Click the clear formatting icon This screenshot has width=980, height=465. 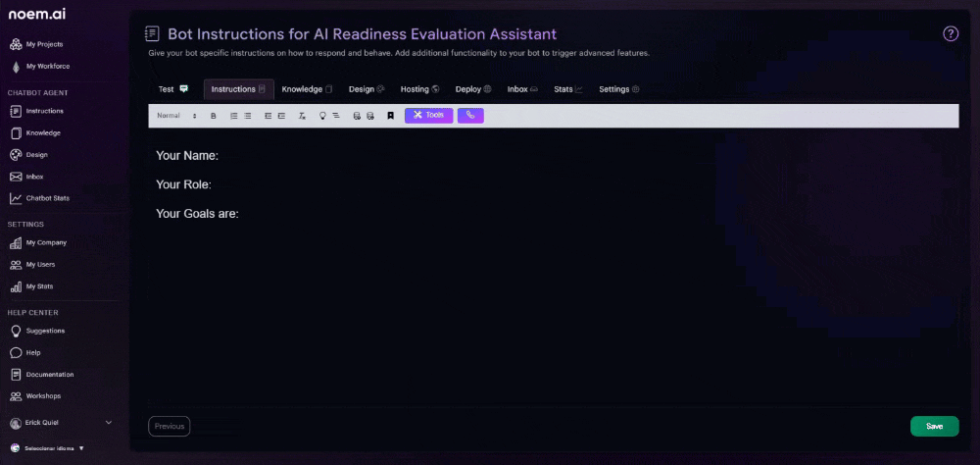(302, 116)
